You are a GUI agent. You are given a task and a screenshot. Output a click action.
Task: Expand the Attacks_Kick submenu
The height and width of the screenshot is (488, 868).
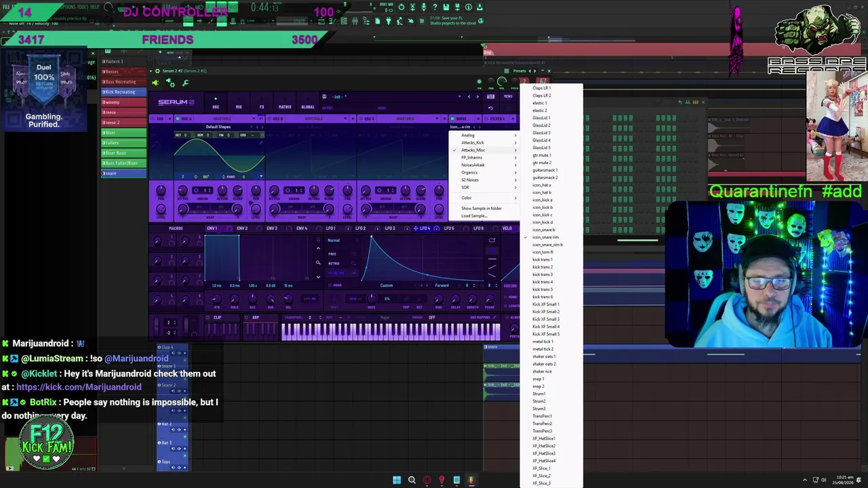click(485, 142)
